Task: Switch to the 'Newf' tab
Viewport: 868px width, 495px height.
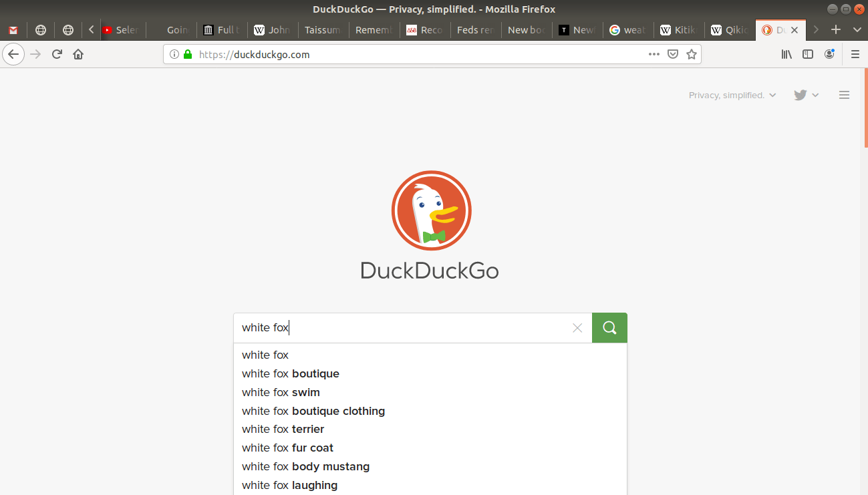Action: [578, 30]
